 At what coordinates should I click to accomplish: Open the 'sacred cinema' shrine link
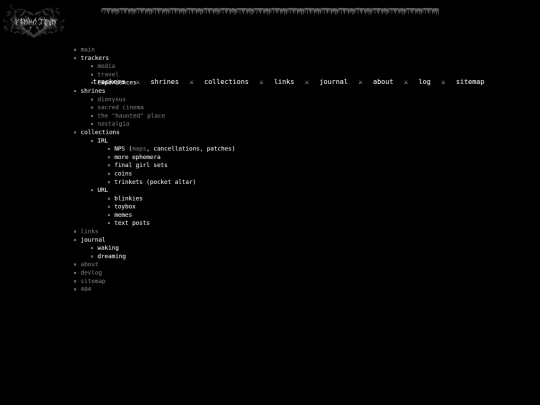coord(121,107)
